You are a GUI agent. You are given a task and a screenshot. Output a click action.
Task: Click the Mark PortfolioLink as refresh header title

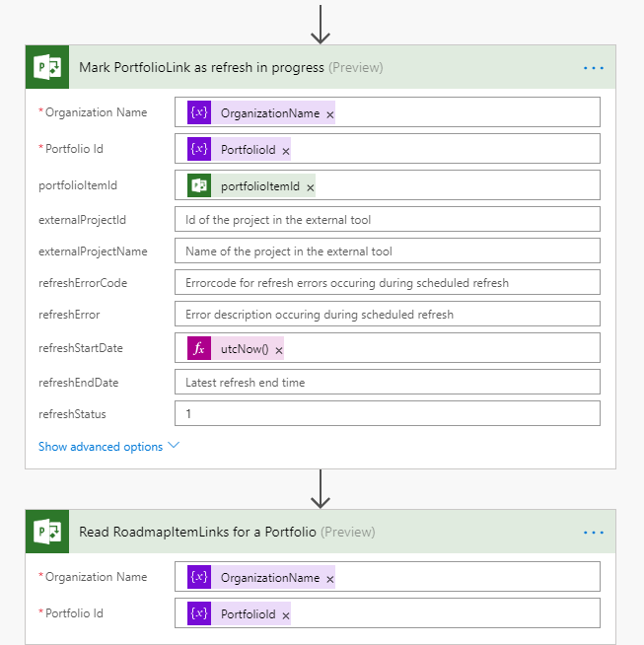coord(201,68)
